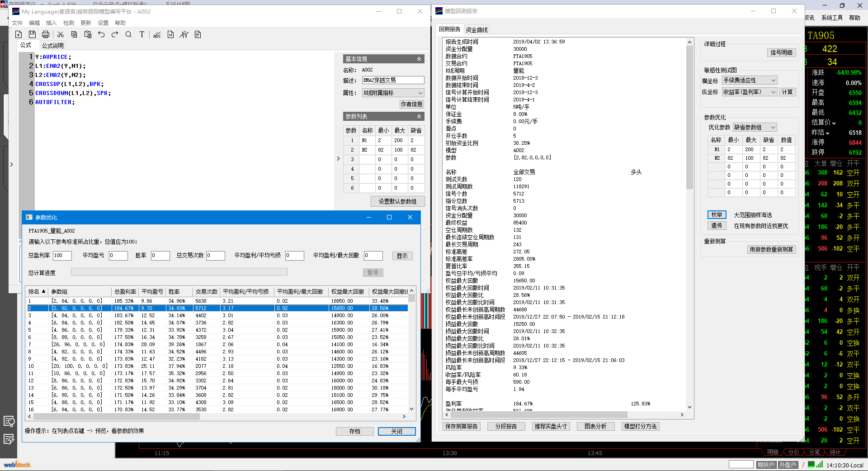This screenshot has width=868, height=471.
Task: Switch to the 资金曲线 tab
Action: click(476, 30)
